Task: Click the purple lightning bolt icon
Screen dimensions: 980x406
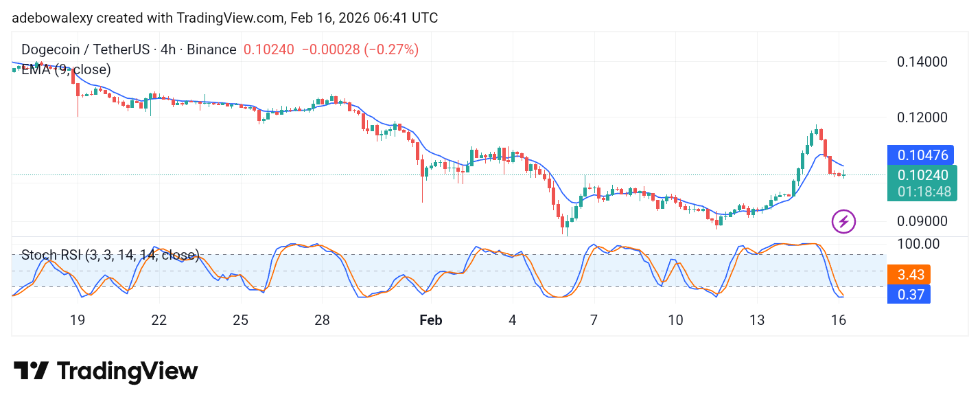Action: point(843,222)
